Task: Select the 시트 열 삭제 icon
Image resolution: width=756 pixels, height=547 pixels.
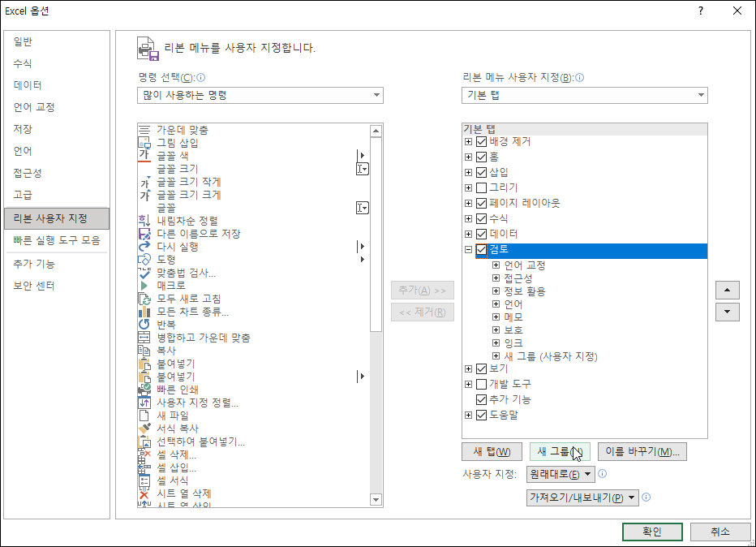Action: (144, 493)
